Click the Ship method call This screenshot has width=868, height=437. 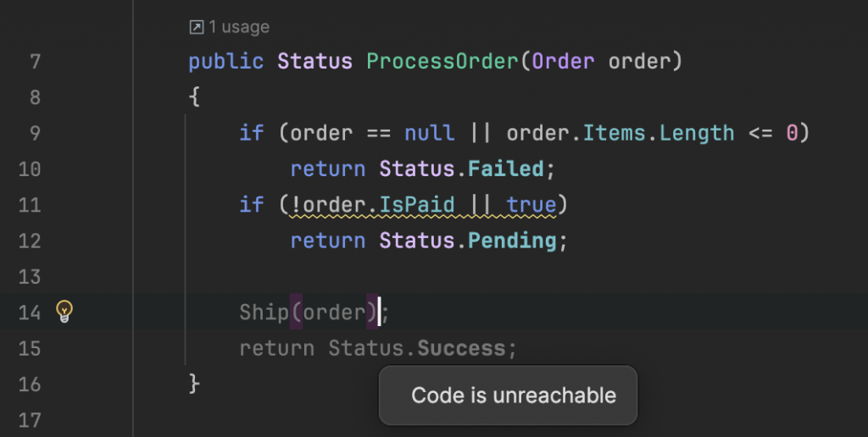(264, 313)
